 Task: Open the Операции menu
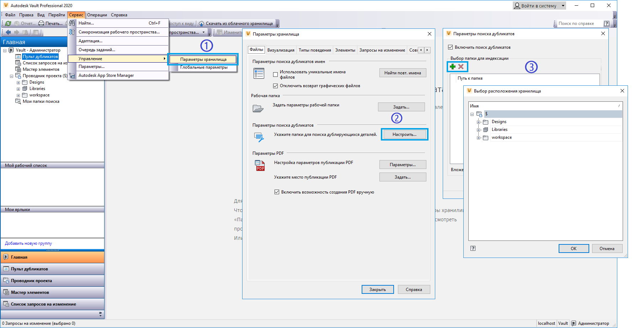pyautogui.click(x=97, y=15)
